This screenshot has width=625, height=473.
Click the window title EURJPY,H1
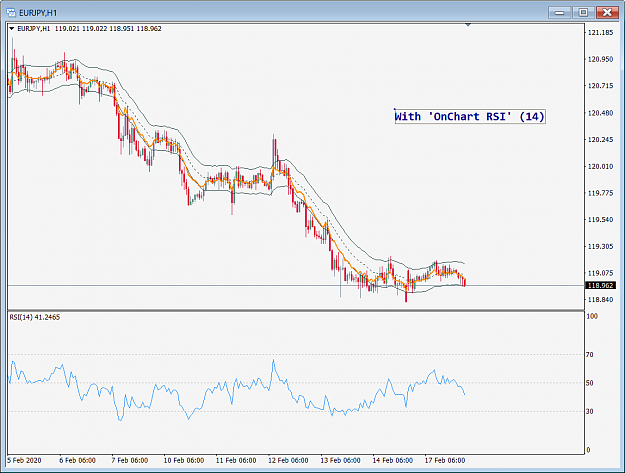38,13
